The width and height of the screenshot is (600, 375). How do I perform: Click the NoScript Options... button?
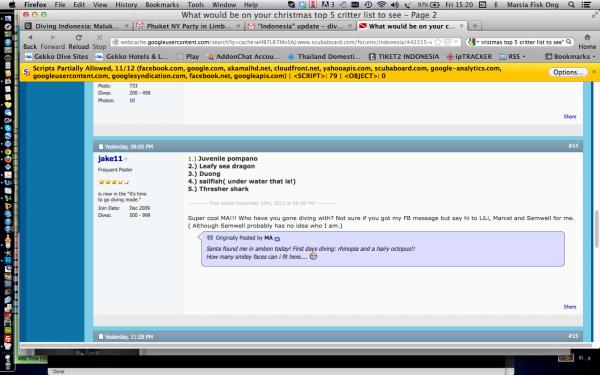[x=567, y=72]
